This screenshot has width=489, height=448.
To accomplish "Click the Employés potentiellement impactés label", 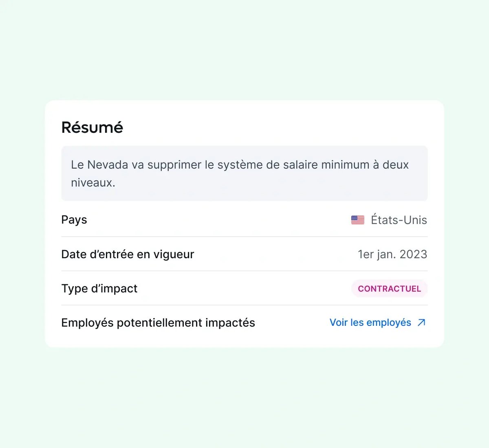I will click(x=158, y=323).
